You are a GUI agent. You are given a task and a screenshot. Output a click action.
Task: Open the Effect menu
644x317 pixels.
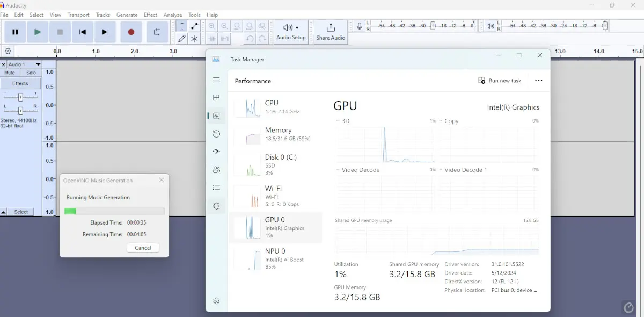(x=151, y=15)
